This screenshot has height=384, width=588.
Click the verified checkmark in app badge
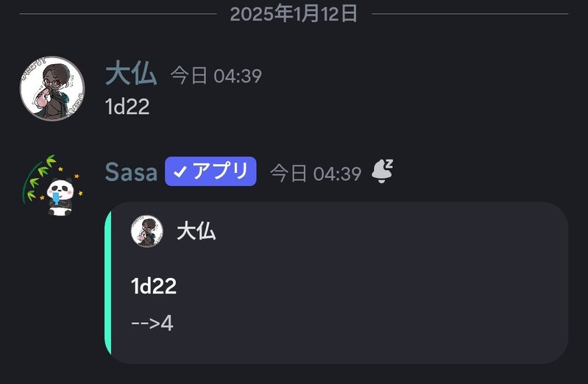coord(180,172)
